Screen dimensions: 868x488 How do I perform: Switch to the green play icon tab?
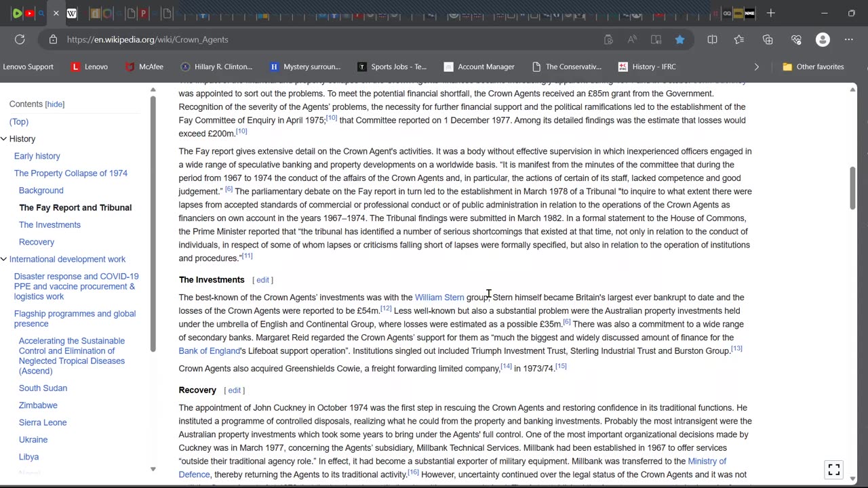(17, 13)
